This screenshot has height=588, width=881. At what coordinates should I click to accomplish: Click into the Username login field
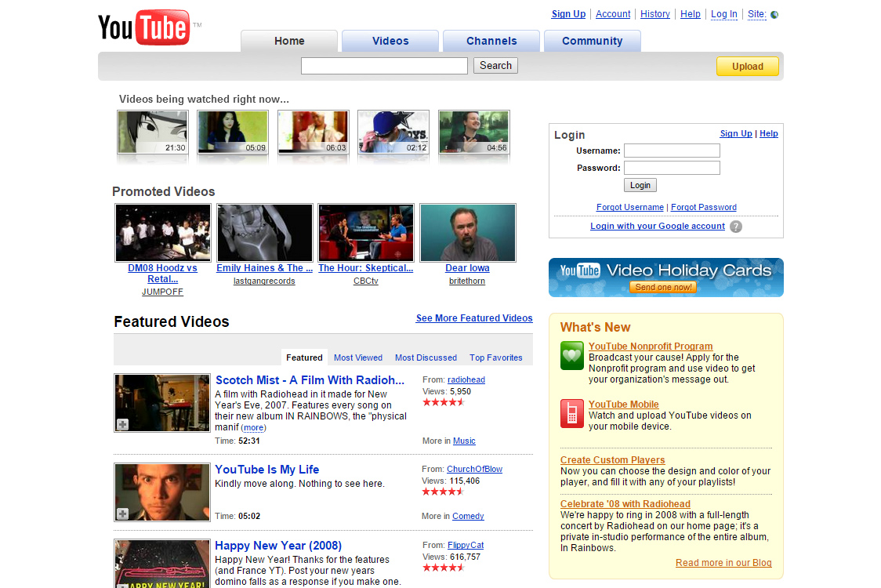[672, 151]
